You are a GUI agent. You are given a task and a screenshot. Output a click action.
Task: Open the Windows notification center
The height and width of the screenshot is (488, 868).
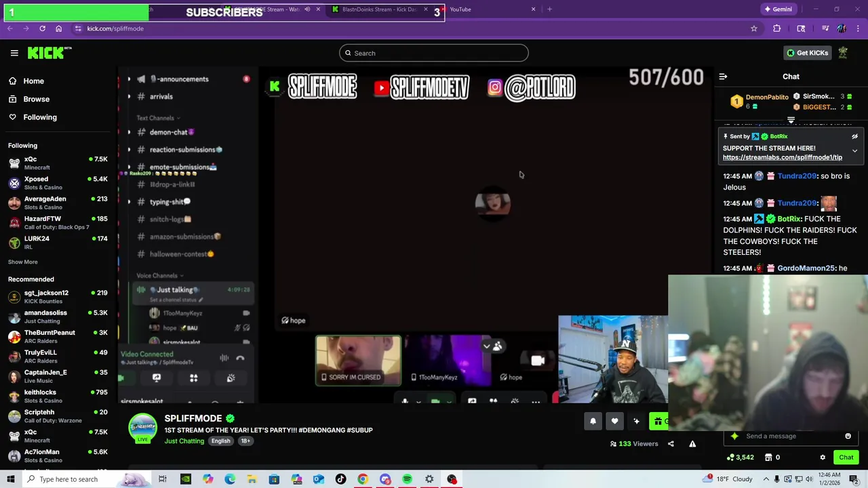(x=854, y=479)
